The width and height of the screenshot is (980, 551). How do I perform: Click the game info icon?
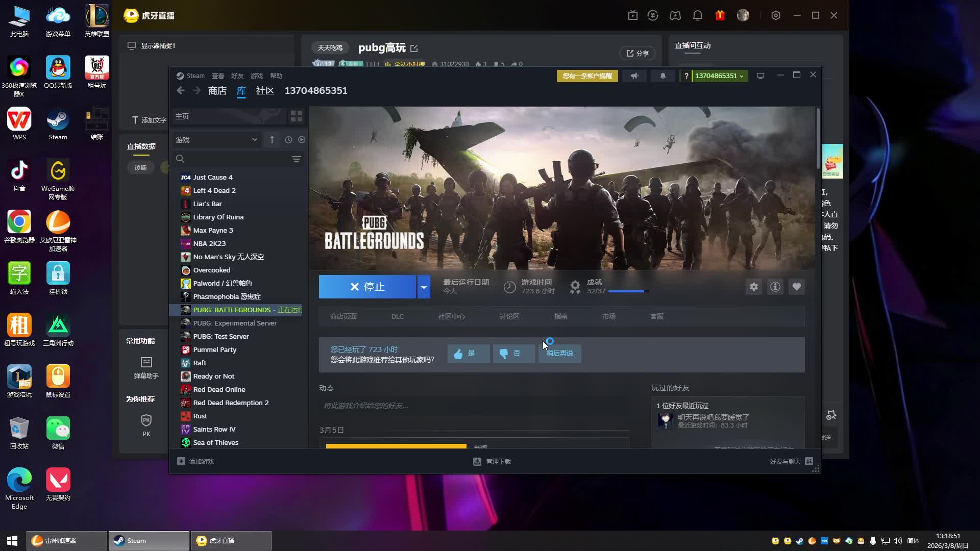pos(775,287)
